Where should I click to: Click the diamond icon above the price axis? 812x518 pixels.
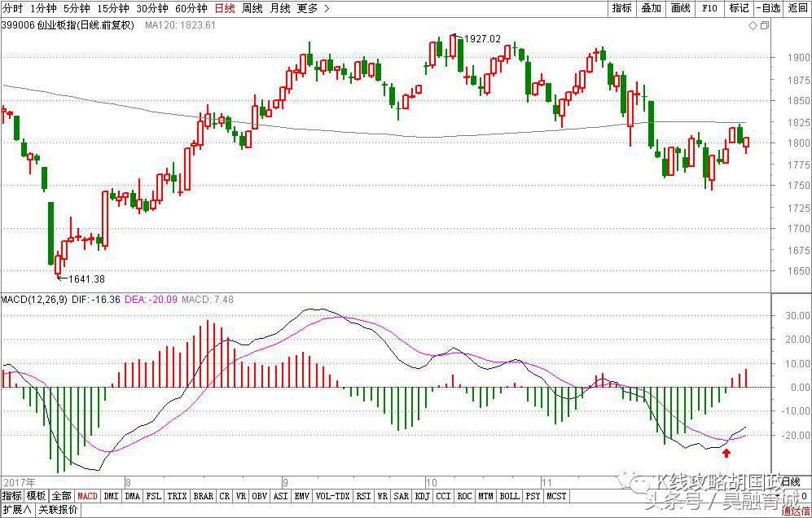click(753, 26)
